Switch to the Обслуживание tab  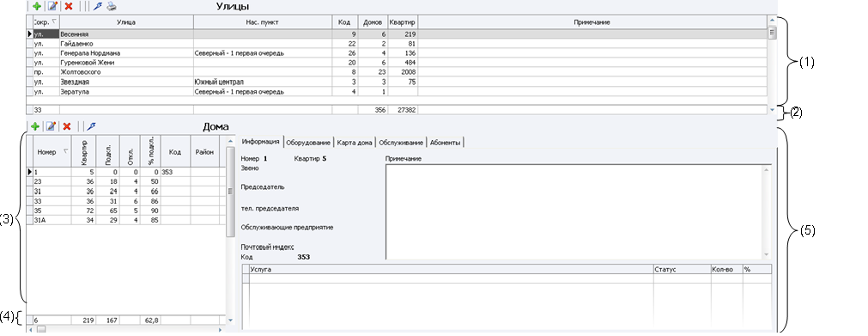(x=401, y=143)
